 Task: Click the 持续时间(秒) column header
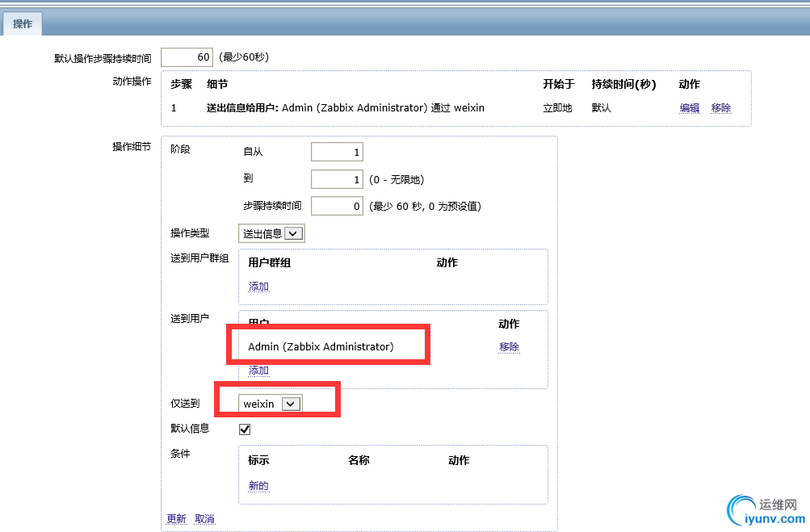[x=623, y=84]
